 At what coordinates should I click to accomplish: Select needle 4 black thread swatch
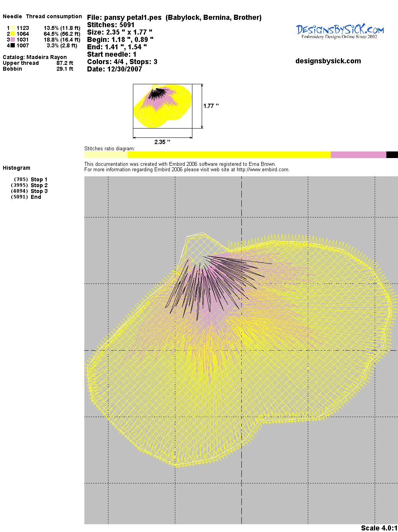pyautogui.click(x=13, y=45)
